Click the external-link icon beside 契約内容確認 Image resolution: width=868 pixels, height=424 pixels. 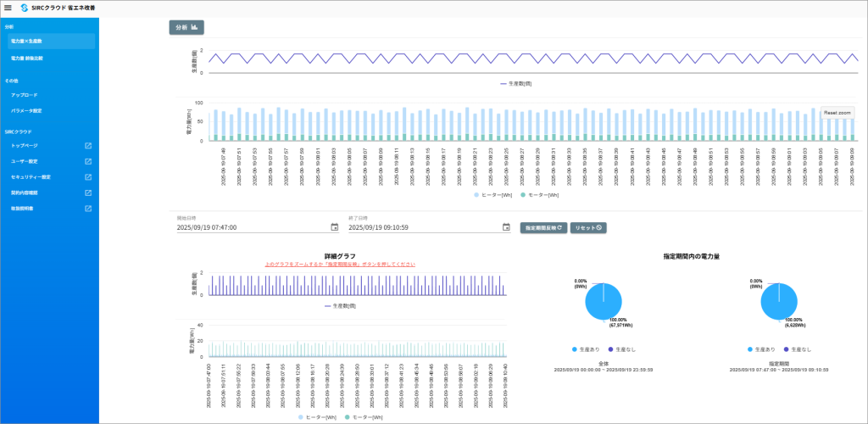tap(88, 192)
